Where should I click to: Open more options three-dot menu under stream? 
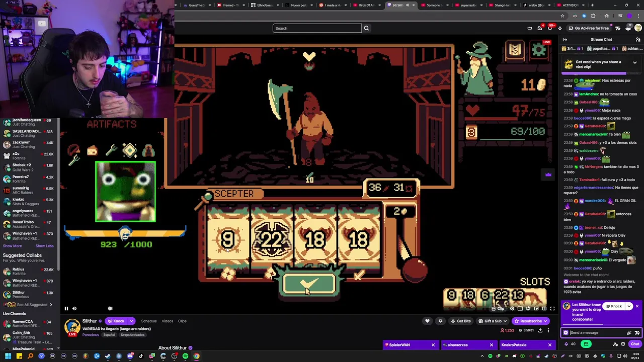[x=548, y=330]
